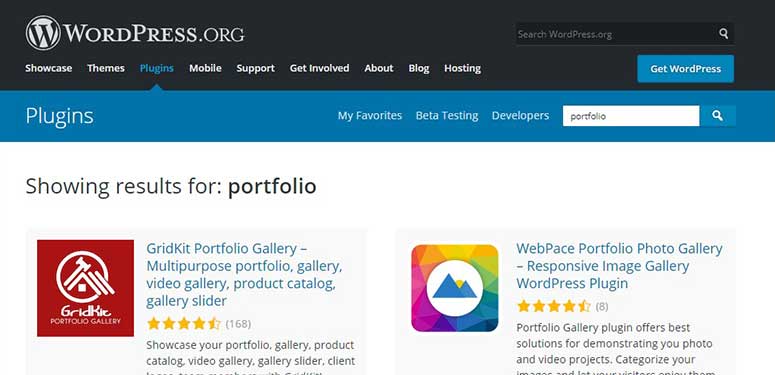
Task: Click the Get WordPress button
Action: pos(686,69)
